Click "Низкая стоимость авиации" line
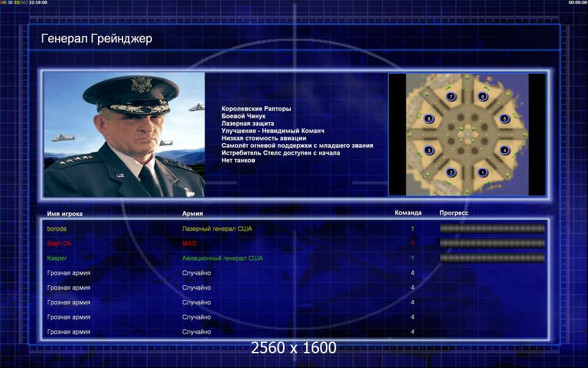This screenshot has height=368, width=588. pyautogui.click(x=263, y=138)
